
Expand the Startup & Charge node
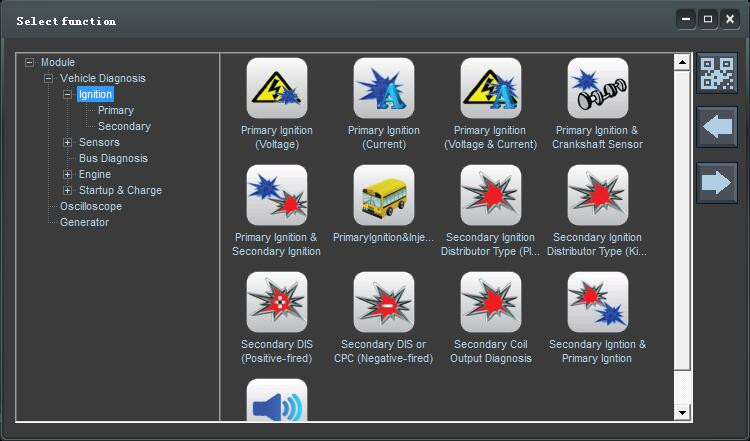(x=67, y=190)
